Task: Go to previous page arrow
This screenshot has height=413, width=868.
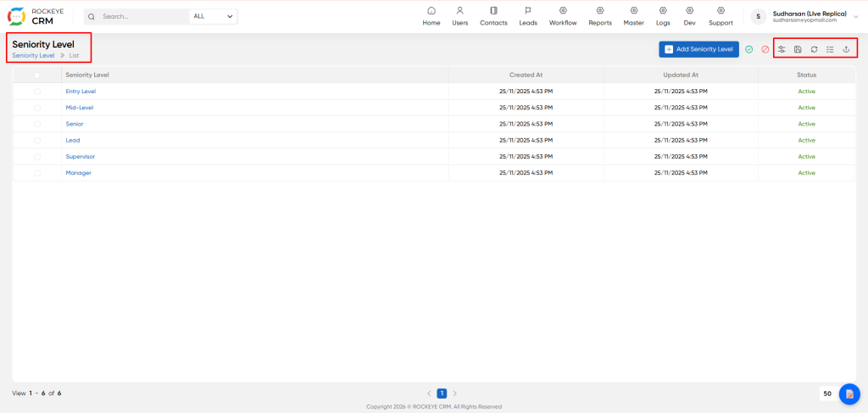Action: click(429, 393)
